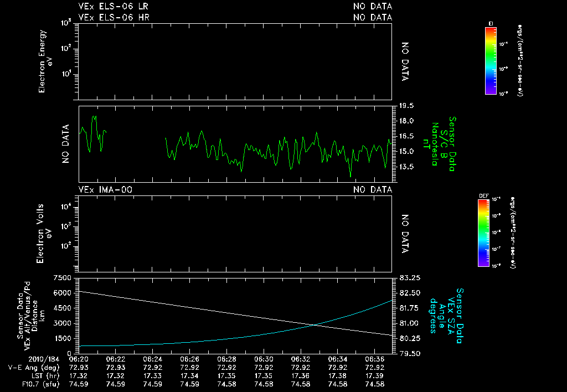The height and width of the screenshot is (392, 567).
Task: Click the LST value '17.34'
Action: click(189, 376)
